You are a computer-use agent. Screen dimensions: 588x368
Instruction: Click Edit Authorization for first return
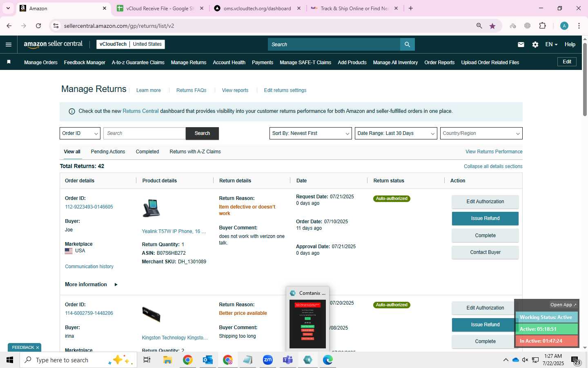pyautogui.click(x=485, y=202)
